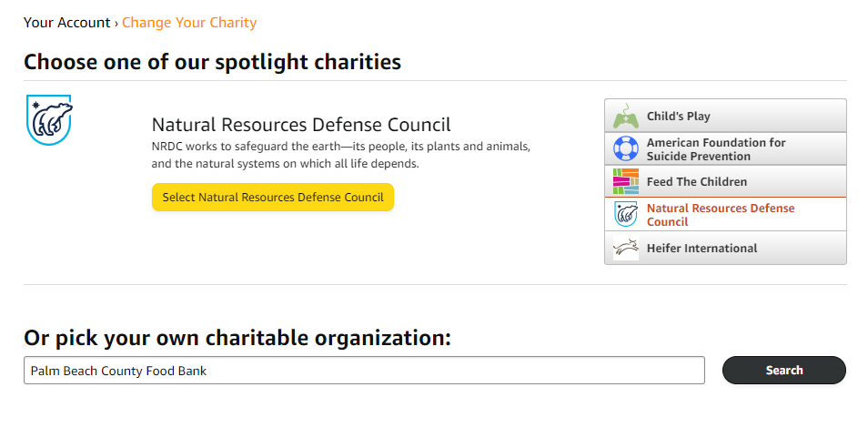The width and height of the screenshot is (868, 428).
Task: Click the Natural Resources Defense Council heading
Action: coord(301,125)
